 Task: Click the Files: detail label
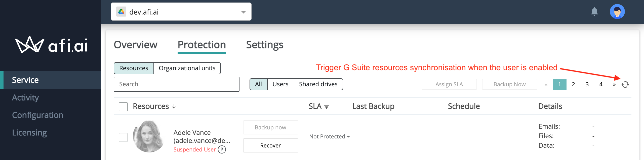click(x=546, y=136)
